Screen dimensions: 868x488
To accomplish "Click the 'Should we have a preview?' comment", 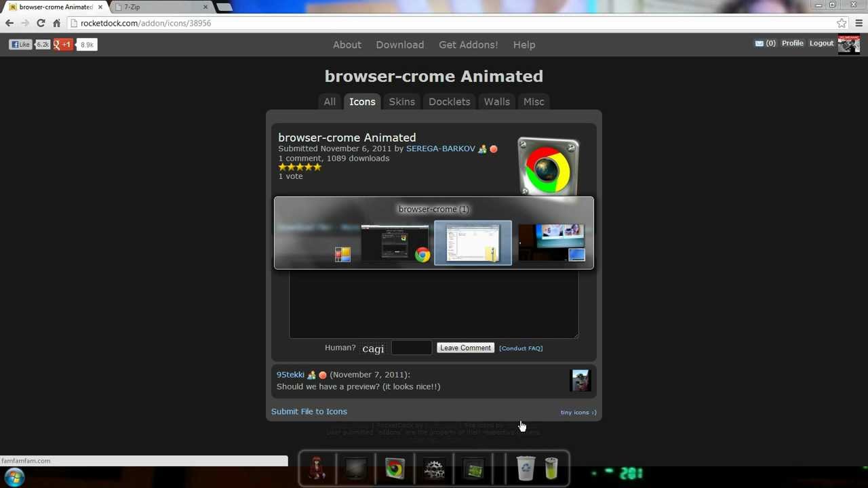I will tap(358, 386).
